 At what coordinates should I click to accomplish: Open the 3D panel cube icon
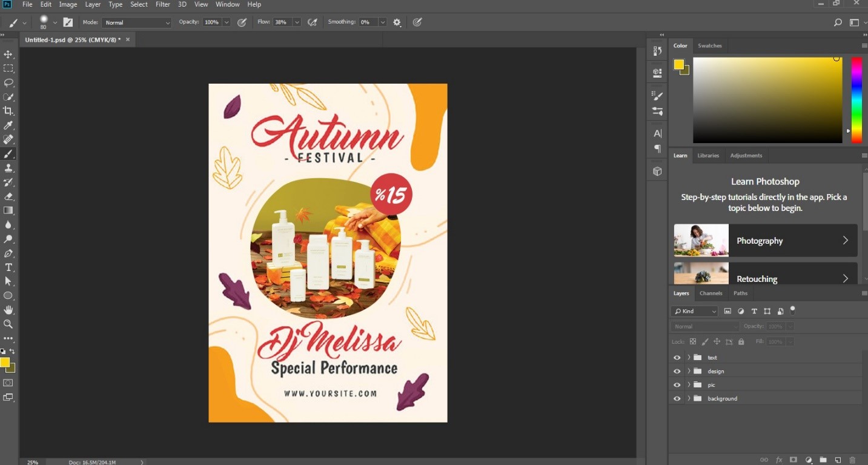[657, 172]
